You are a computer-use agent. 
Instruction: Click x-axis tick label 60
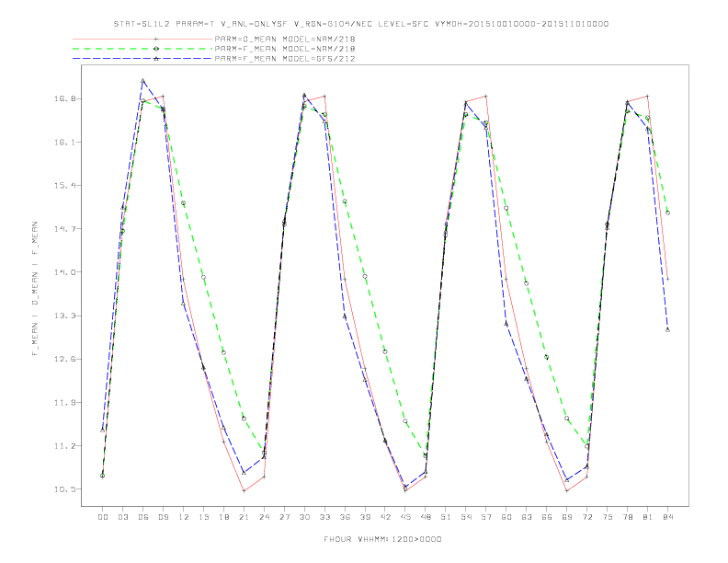tap(506, 517)
